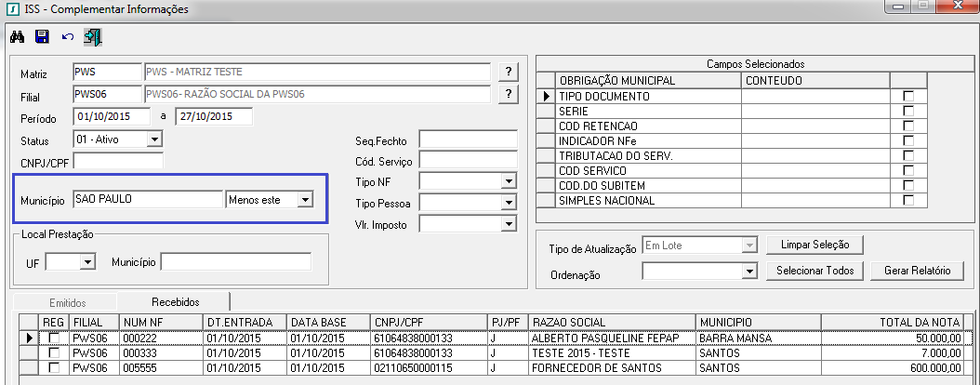Click the Cód. Serviço input field
The image size is (980, 385).
tap(468, 161)
